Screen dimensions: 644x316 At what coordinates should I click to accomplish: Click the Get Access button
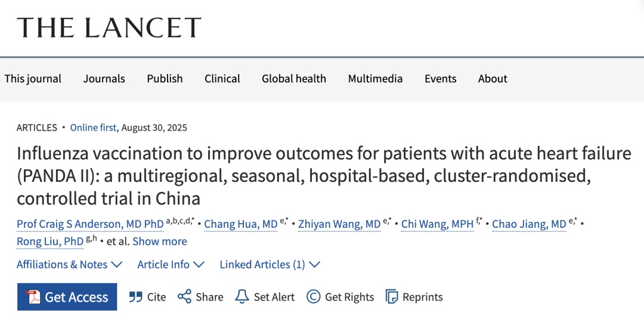pos(67,297)
